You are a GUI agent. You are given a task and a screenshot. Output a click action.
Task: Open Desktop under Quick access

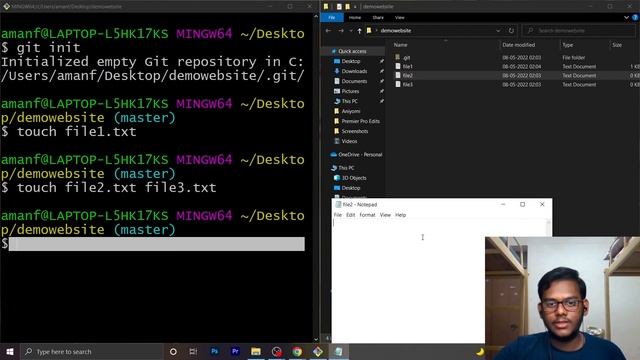tap(351, 61)
